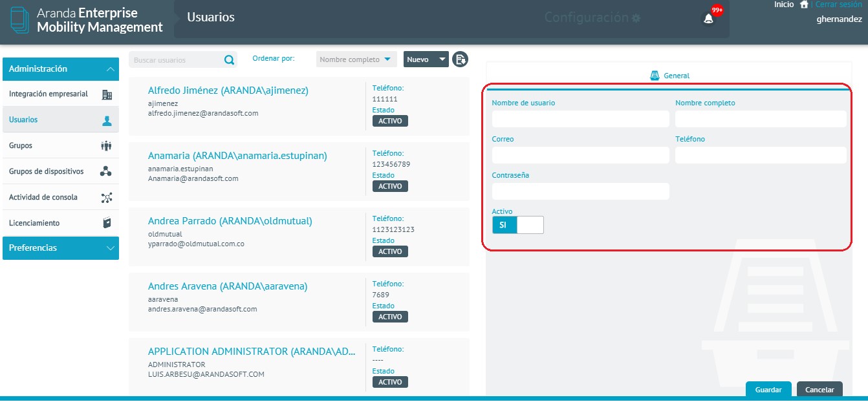This screenshot has height=402, width=868.
Task: Click the search magnifier icon
Action: point(229,60)
